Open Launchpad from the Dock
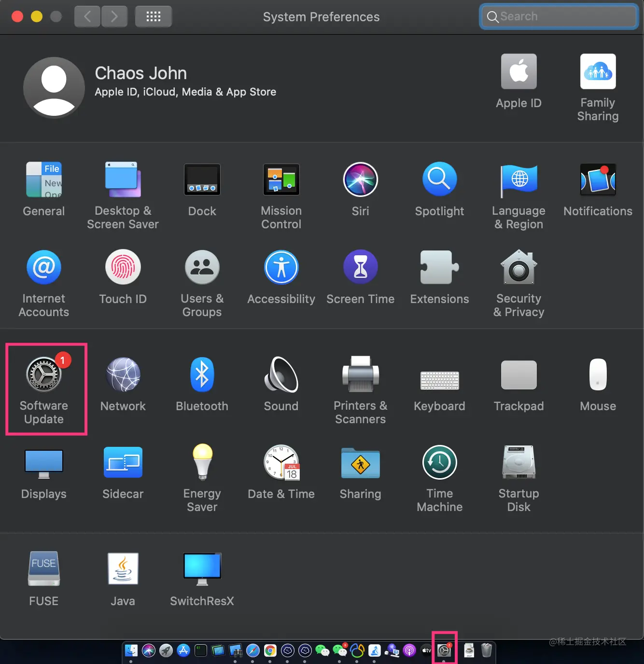 point(166,650)
